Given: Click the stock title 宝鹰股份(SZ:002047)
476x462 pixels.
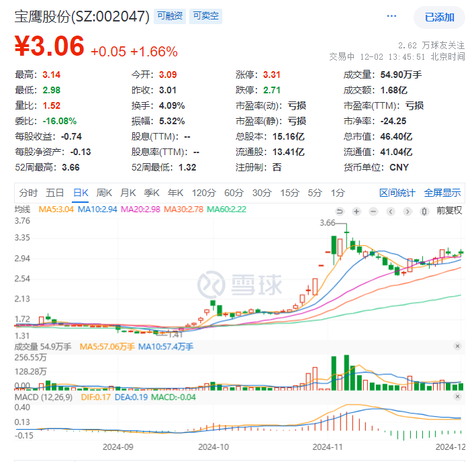Looking at the screenshot, I should click(82, 16).
